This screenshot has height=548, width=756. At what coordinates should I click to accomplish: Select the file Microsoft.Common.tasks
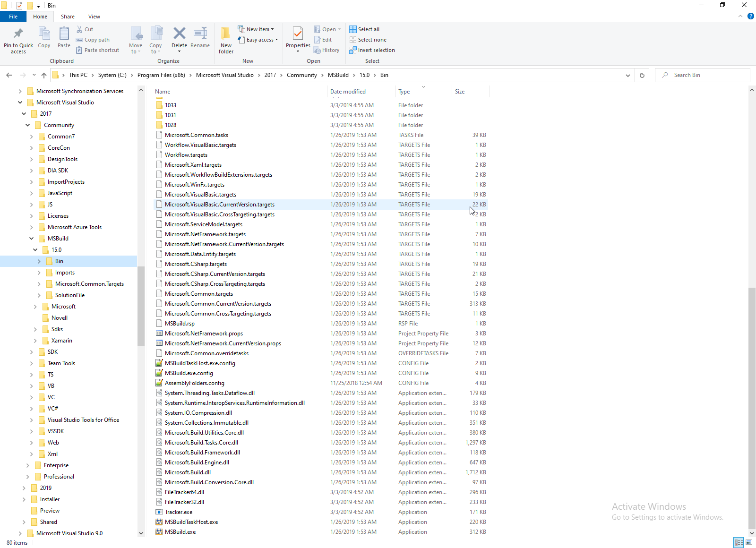[x=197, y=135]
